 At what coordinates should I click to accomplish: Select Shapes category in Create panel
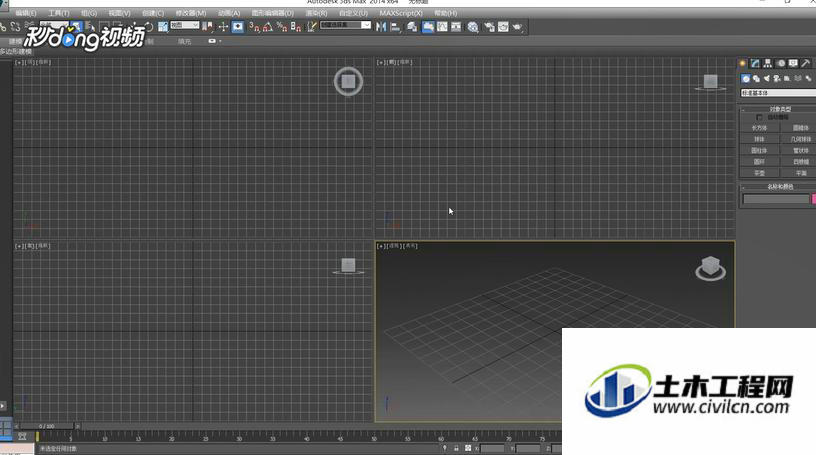pyautogui.click(x=756, y=79)
